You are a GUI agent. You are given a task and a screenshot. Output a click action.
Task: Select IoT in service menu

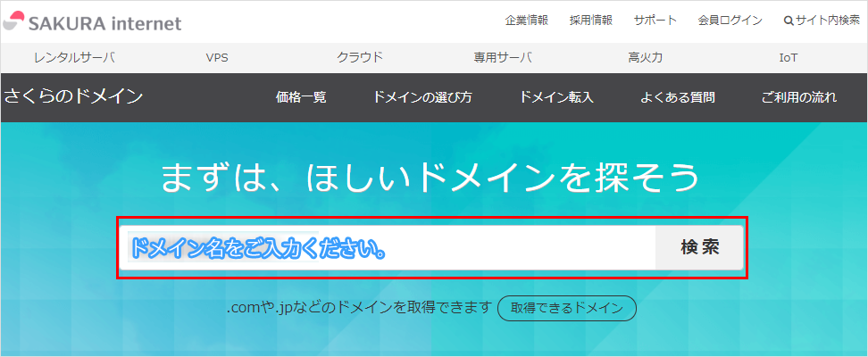788,58
